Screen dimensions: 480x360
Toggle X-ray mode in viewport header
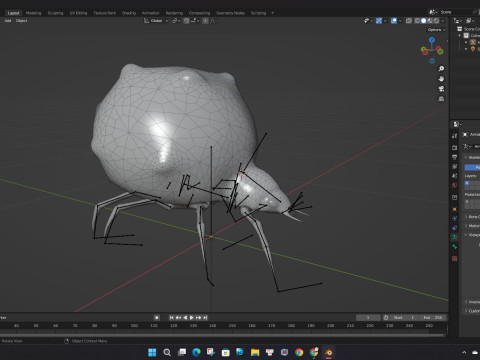tap(409, 21)
